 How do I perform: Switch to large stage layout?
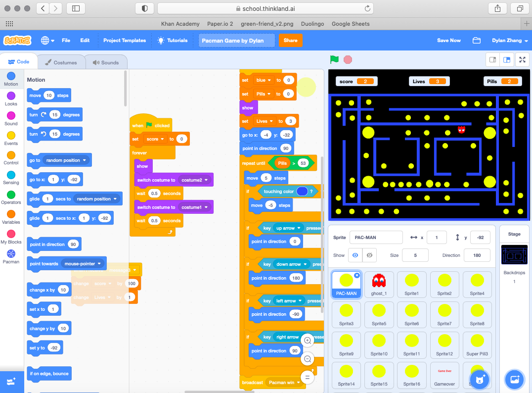[x=507, y=60]
